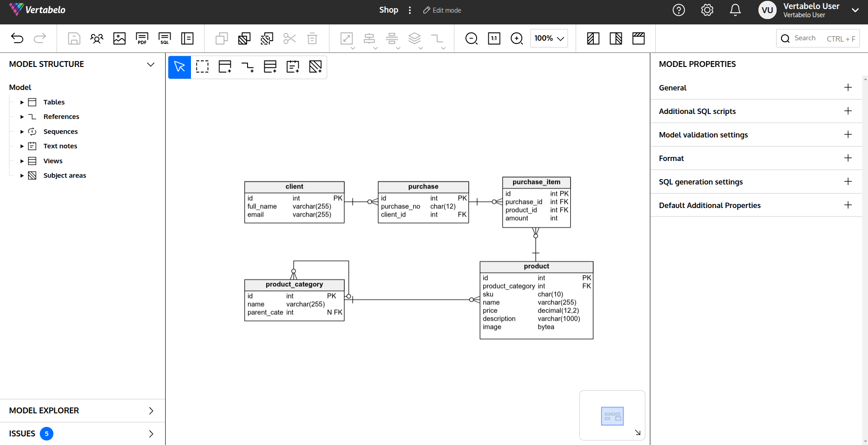Image resolution: width=868 pixels, height=445 pixels.
Task: Open the Shop menu
Action: [x=388, y=10]
